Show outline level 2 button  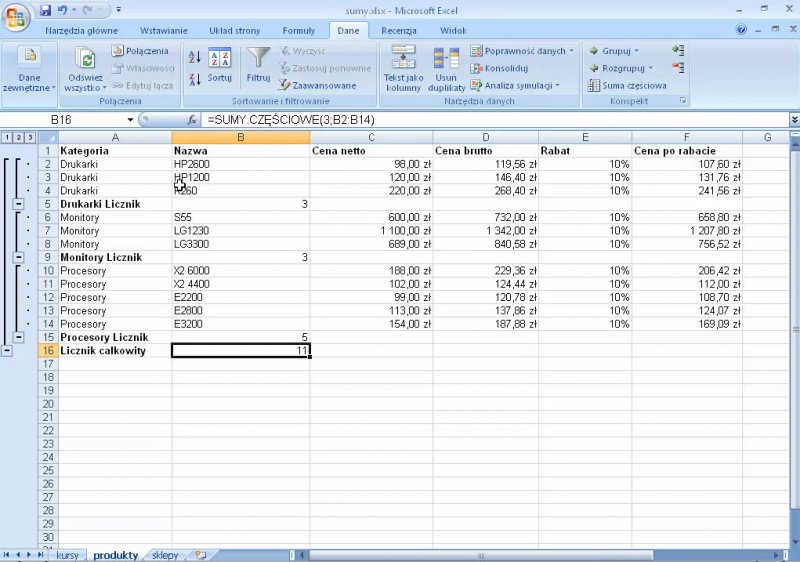(19, 137)
